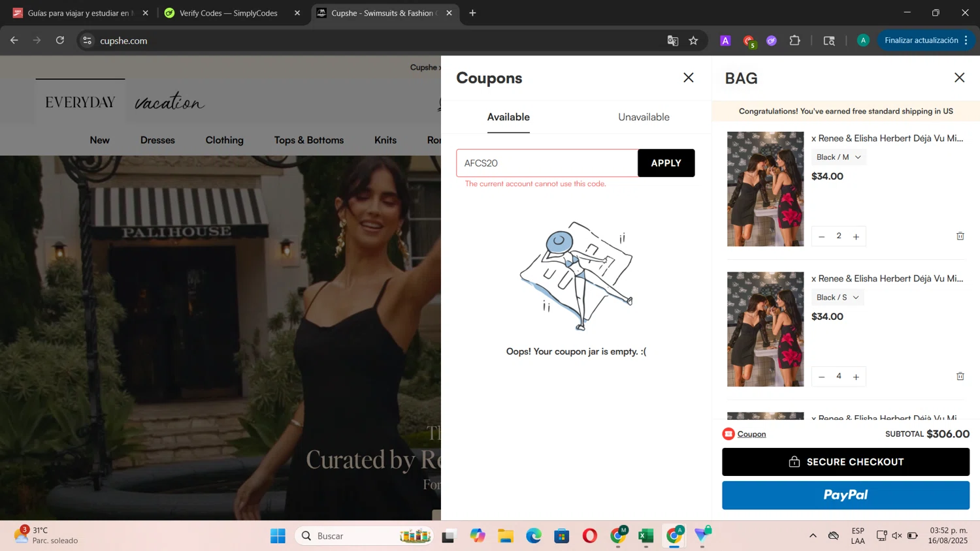Open Microsoft Store from the taskbar

[562, 536]
